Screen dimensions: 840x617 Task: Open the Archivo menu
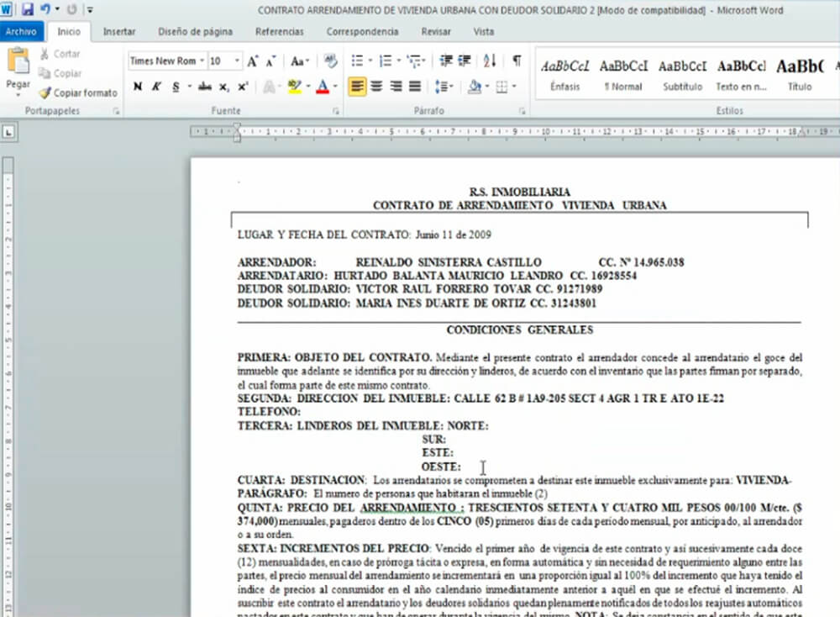(21, 32)
